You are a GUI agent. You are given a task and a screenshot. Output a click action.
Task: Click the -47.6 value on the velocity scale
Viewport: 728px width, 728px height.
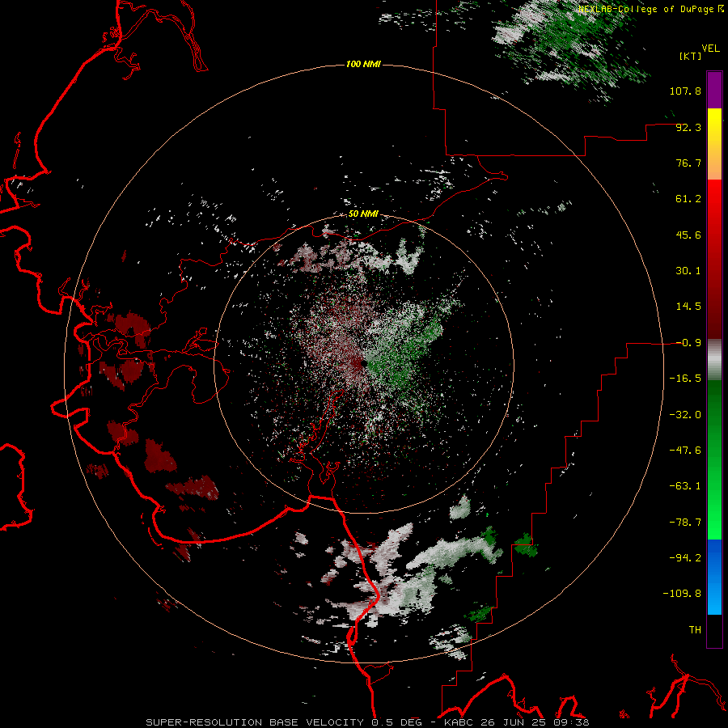[x=685, y=451]
